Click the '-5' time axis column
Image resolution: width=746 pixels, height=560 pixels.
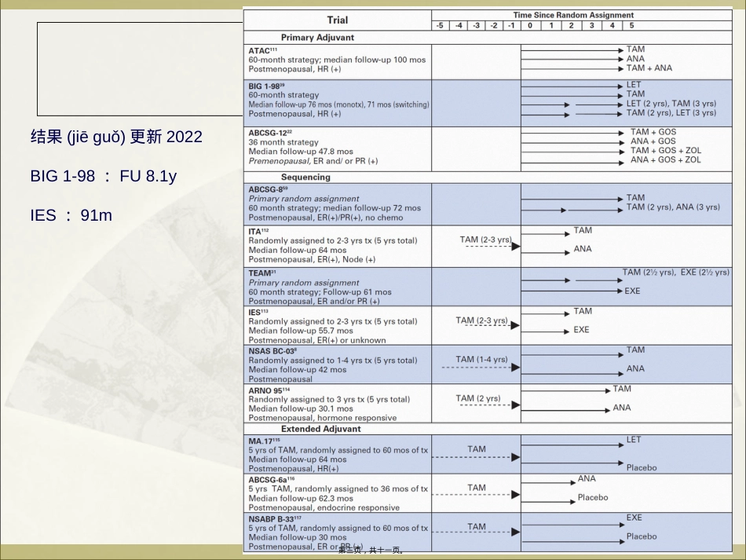(440, 26)
